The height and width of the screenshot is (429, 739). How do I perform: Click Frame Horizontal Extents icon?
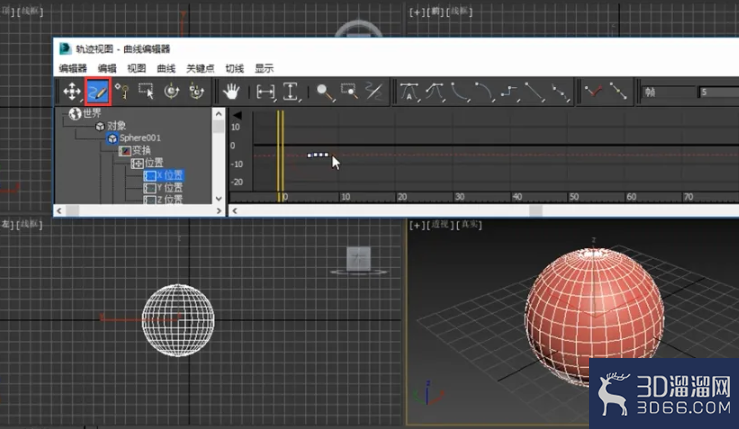point(265,91)
